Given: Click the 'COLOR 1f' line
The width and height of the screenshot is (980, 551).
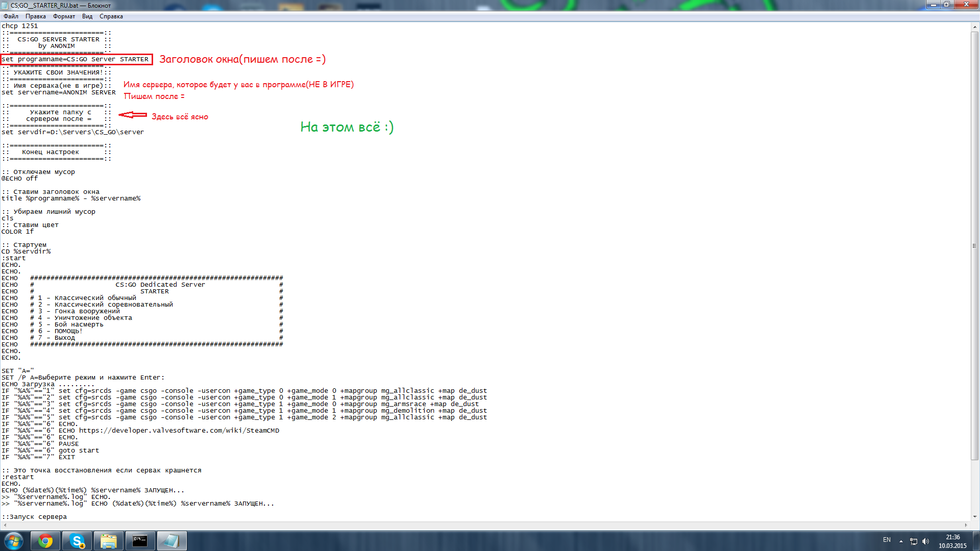Looking at the screenshot, I should tap(18, 232).
